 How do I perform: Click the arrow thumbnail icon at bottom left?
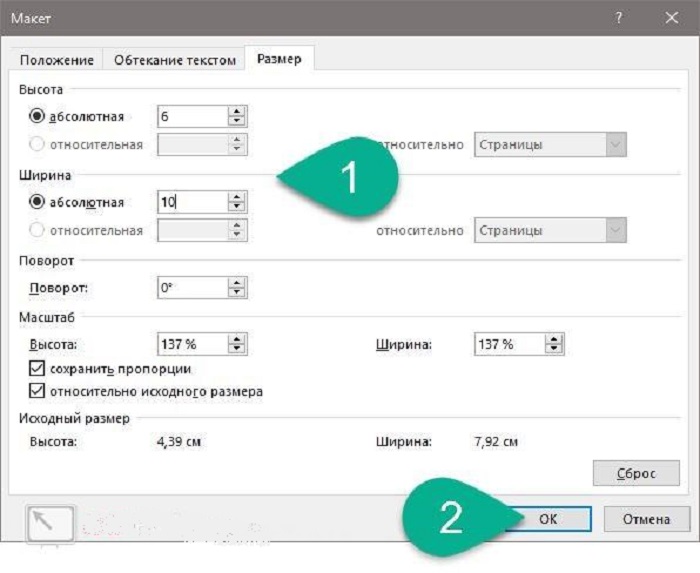tap(50, 520)
